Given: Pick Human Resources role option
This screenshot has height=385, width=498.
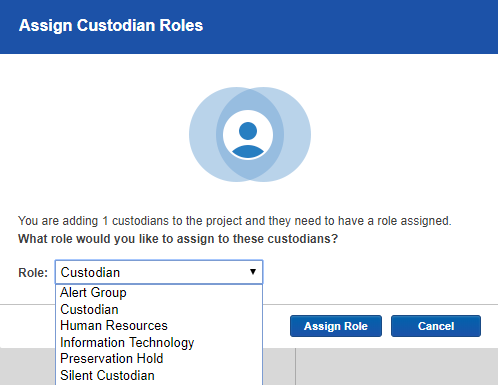Looking at the screenshot, I should tap(159, 326).
